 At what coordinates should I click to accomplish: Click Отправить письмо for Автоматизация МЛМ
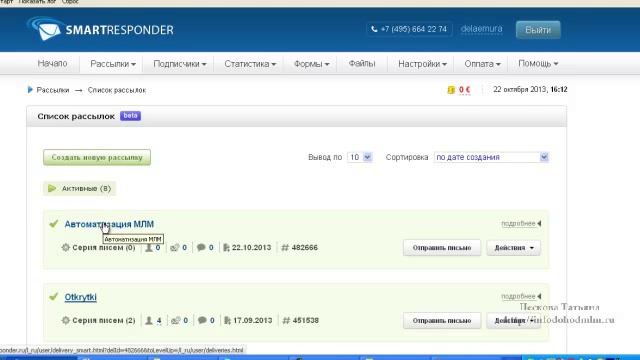(442, 248)
